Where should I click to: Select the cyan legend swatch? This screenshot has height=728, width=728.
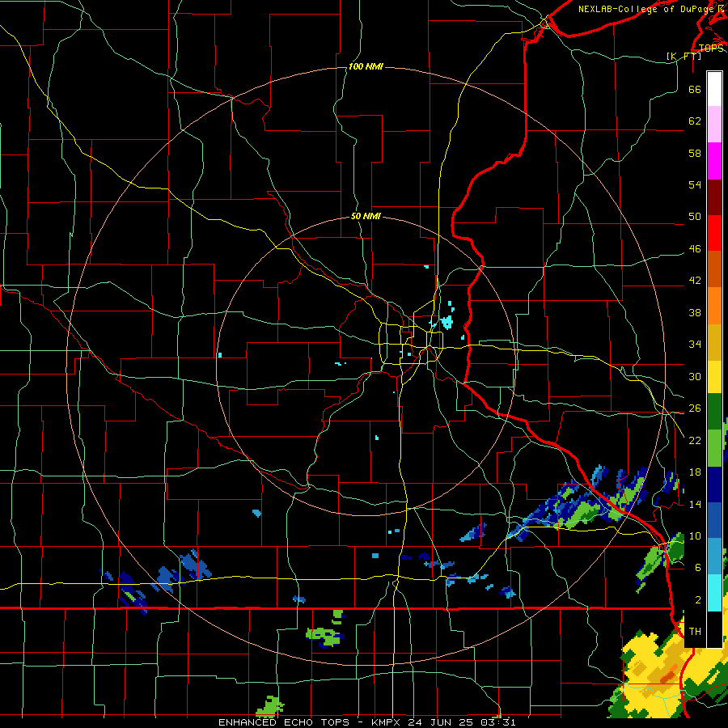[x=714, y=593]
